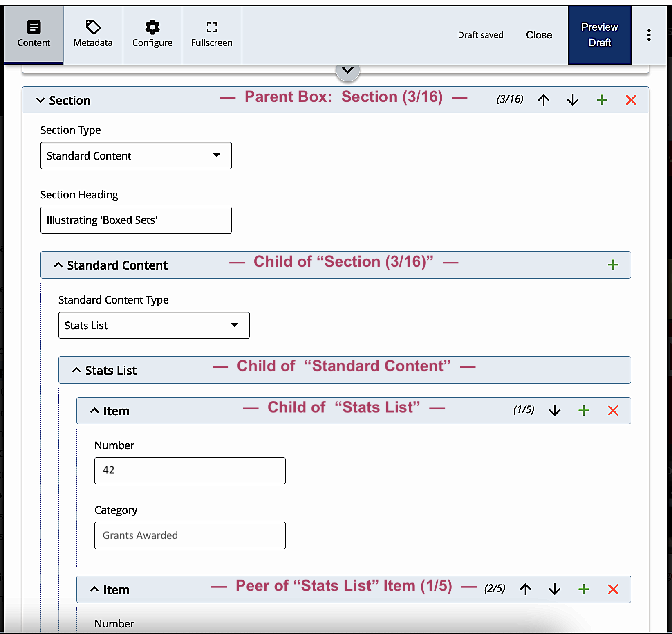The image size is (672, 634).
Task: Open Standard Content Type dropdown
Action: (x=154, y=325)
